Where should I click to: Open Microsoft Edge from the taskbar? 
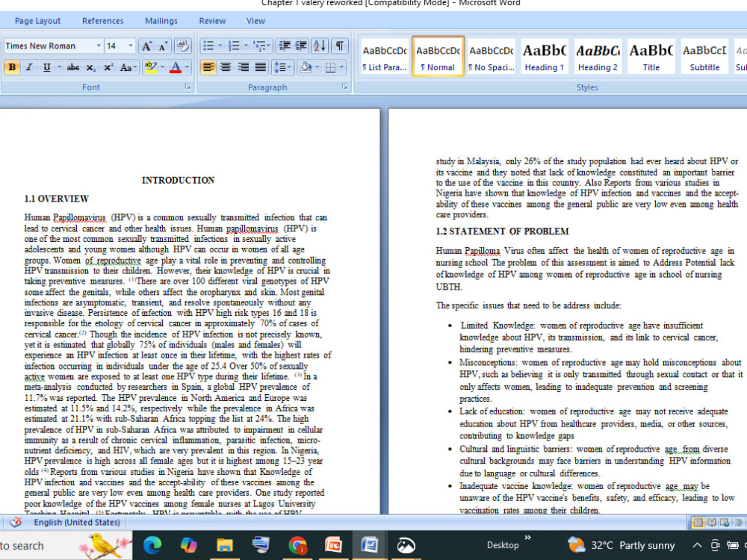[x=152, y=545]
